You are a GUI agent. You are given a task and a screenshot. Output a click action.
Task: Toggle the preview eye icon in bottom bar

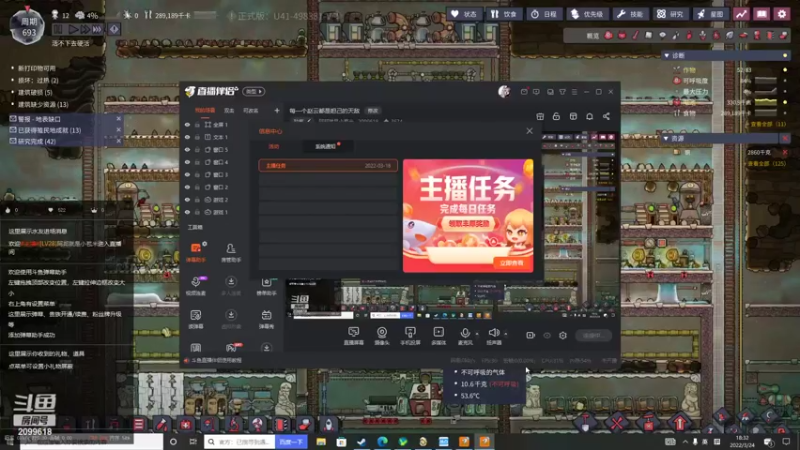[547, 335]
